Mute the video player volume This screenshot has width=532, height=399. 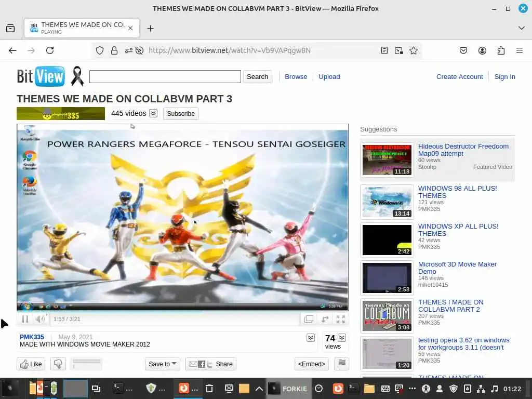(40, 319)
